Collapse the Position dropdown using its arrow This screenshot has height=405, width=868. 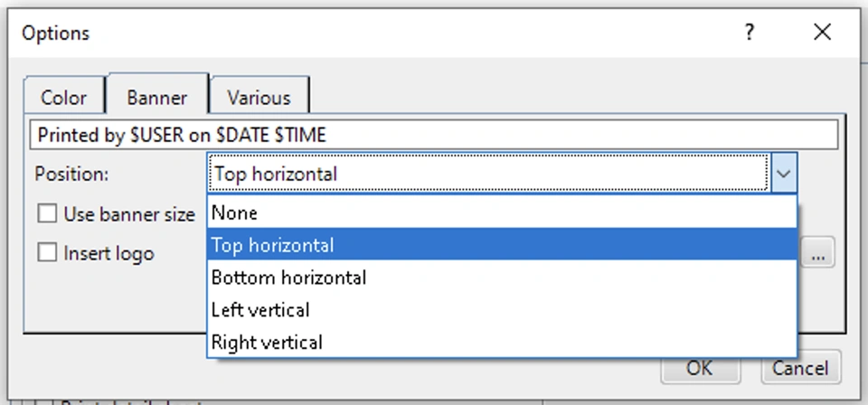[x=784, y=174]
